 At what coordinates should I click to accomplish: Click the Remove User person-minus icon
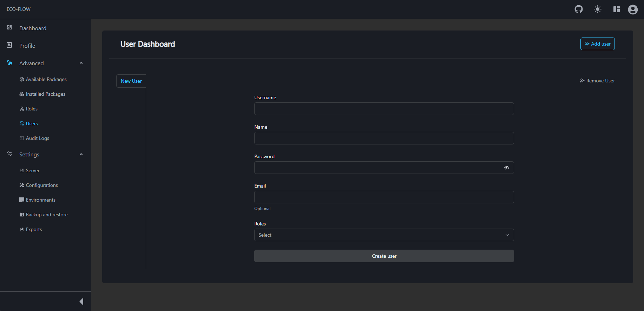pyautogui.click(x=582, y=81)
